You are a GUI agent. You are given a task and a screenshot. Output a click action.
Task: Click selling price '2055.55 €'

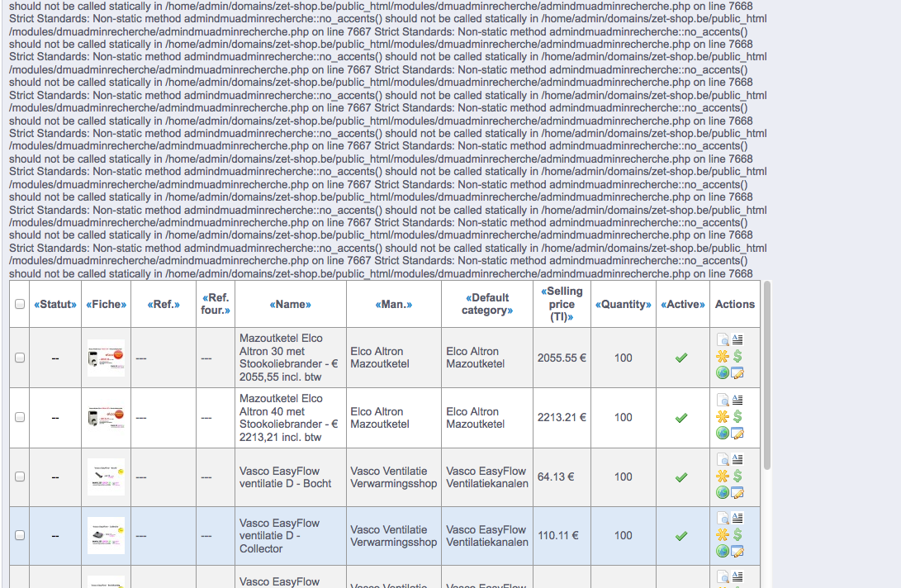pyautogui.click(x=562, y=358)
